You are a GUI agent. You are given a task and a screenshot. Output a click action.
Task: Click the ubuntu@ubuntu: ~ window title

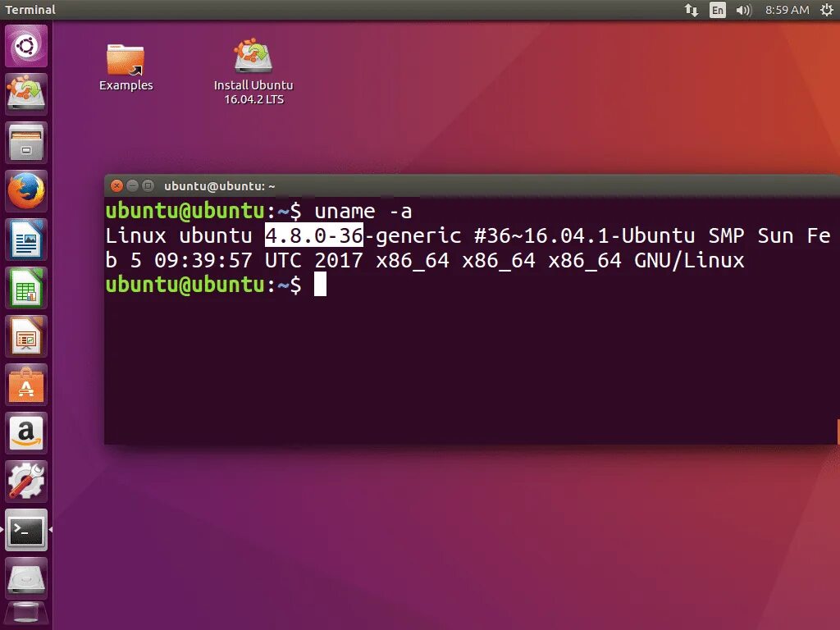pyautogui.click(x=220, y=186)
